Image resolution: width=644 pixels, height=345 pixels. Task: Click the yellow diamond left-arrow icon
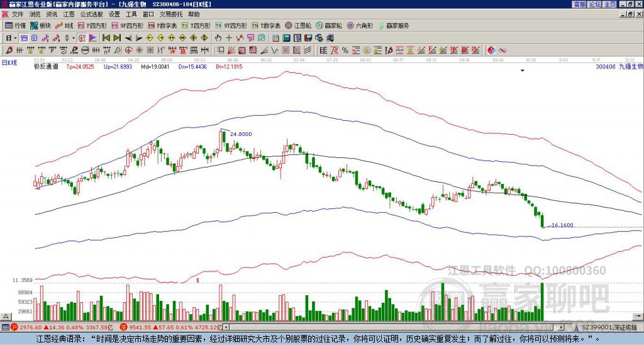pos(150,38)
